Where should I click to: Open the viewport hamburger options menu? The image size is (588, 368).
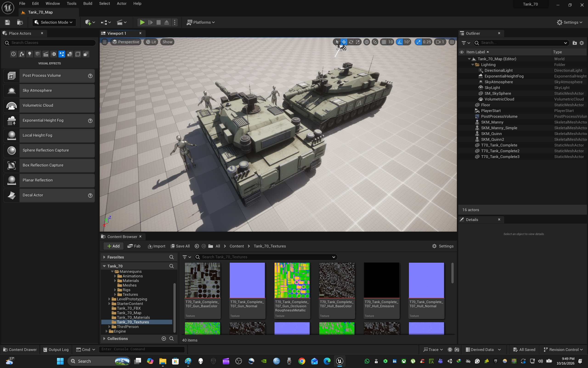point(105,42)
